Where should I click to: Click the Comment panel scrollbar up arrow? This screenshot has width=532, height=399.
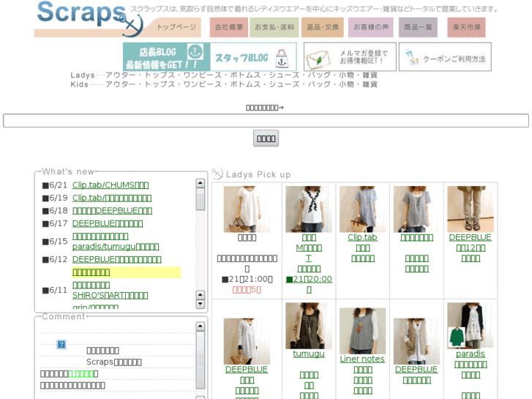tap(201, 327)
